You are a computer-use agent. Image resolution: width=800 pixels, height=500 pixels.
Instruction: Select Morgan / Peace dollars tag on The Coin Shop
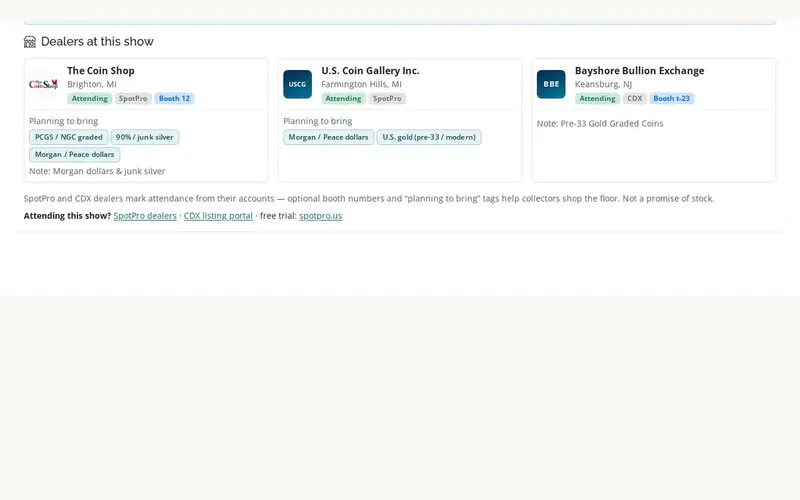click(x=74, y=155)
